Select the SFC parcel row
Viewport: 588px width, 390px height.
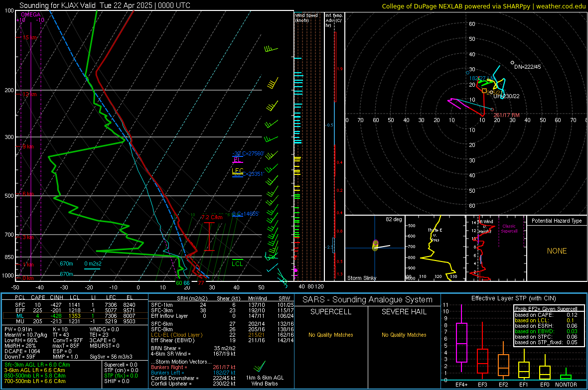[74, 305]
